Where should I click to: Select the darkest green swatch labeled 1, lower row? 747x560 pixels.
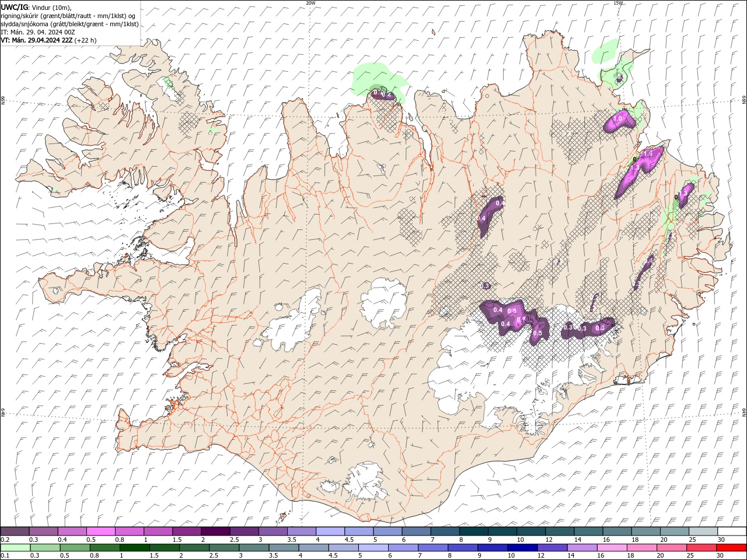135,548
